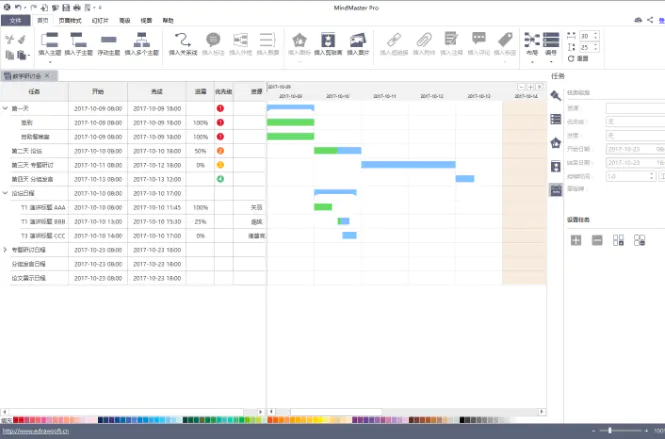This screenshot has height=439, width=665.
Task: Open the Insert Topic dropdown arrow
Action: tap(50, 62)
